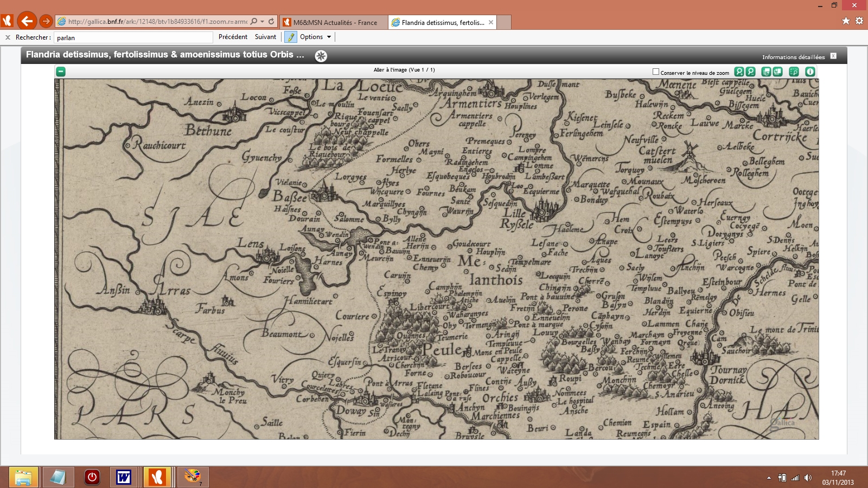Image resolution: width=868 pixels, height=488 pixels.
Task: Collapse the viewer using green minus button
Action: [x=61, y=72]
